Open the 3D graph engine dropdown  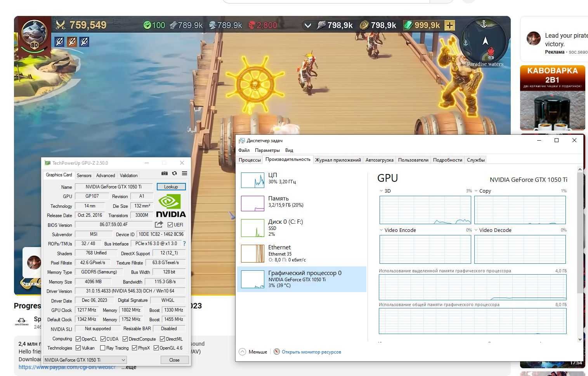[381, 191]
